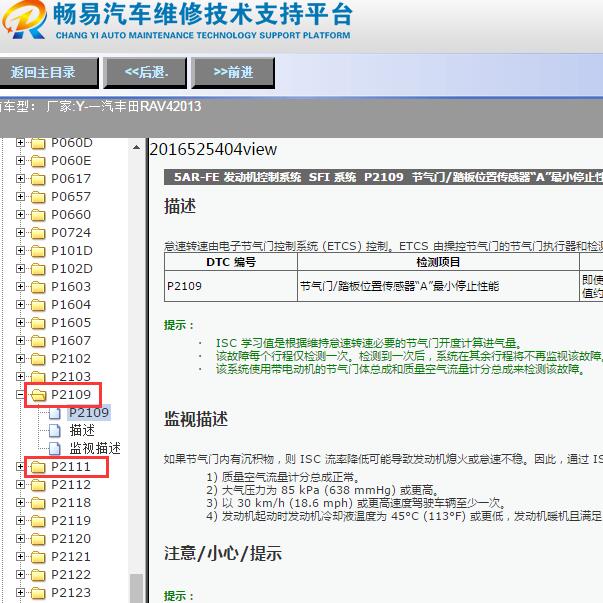This screenshot has width=603, height=603.
Task: Expand the P2111 tree node
Action: click(20, 466)
